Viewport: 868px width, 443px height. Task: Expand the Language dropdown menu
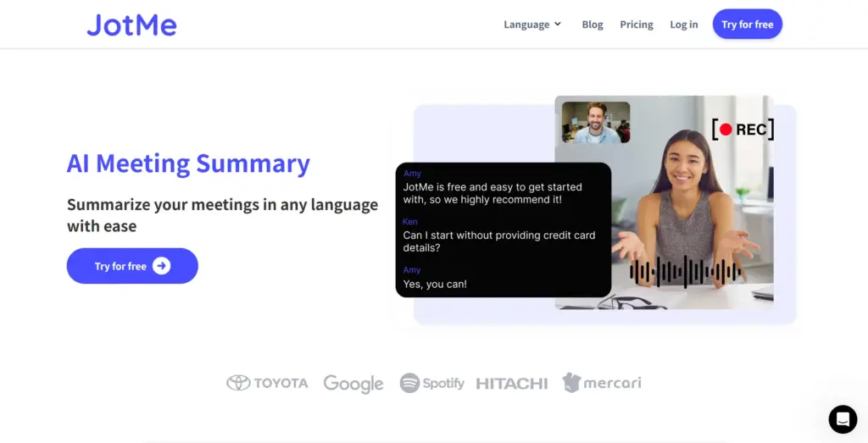(532, 25)
